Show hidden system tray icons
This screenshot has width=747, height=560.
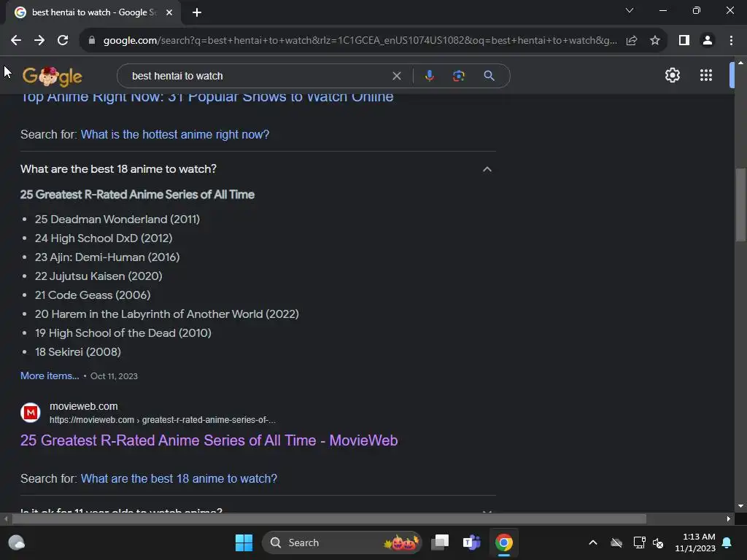[x=593, y=542]
